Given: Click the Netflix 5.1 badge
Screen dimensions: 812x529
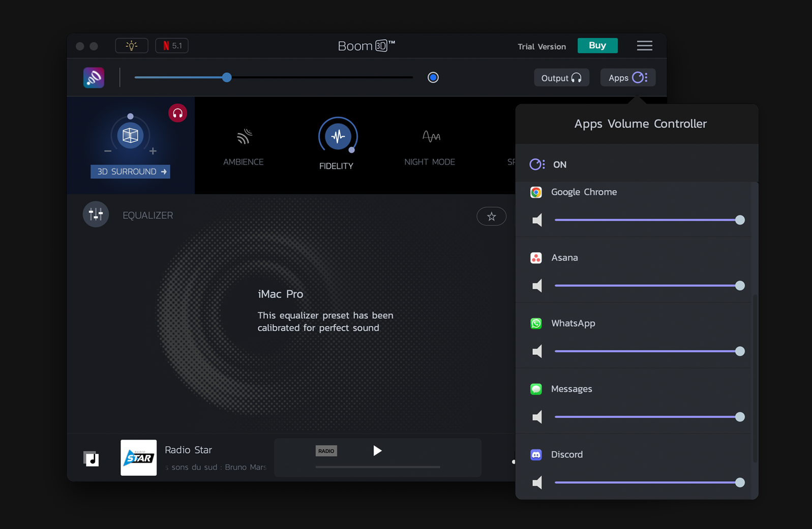Looking at the screenshot, I should 172,46.
